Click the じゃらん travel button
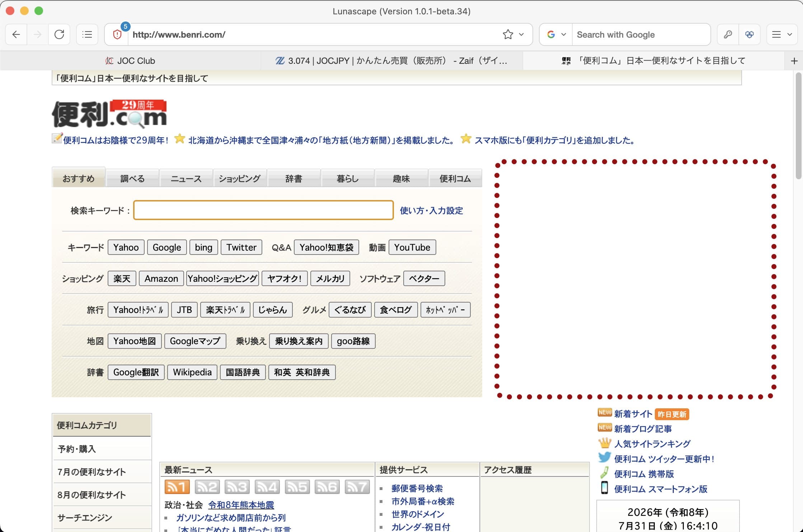The width and height of the screenshot is (803, 532). (x=273, y=310)
